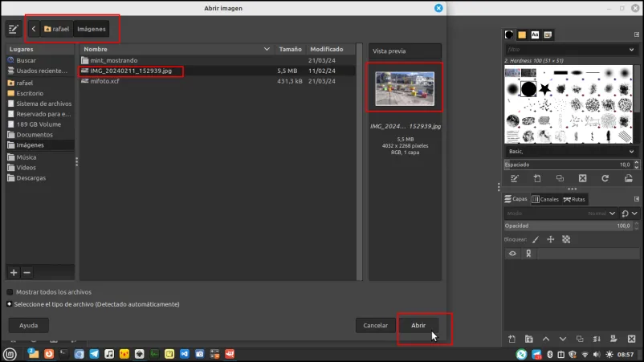Launch Telegram from the taskbar
644x362 pixels.
[94, 354]
